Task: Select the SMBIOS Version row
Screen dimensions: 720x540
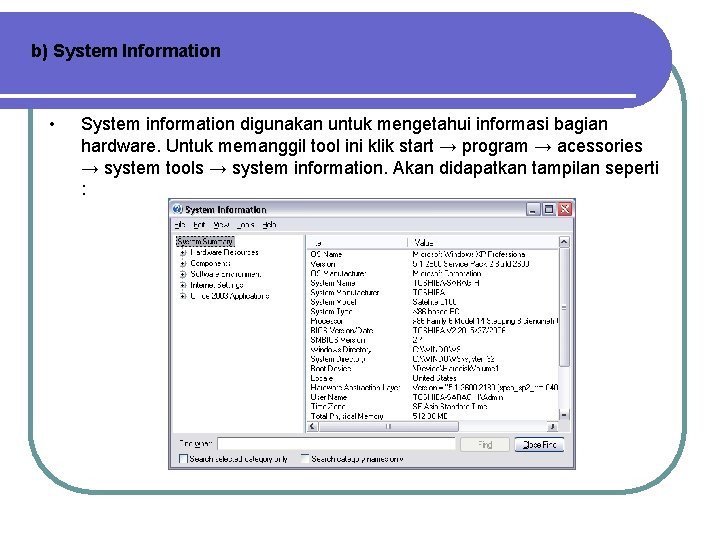Action: click(x=433, y=340)
